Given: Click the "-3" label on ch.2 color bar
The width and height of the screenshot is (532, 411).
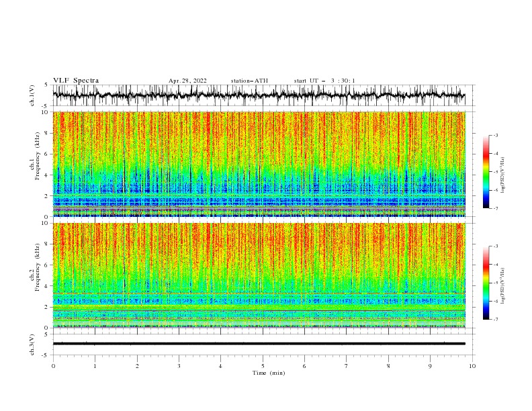Looking at the screenshot, I should pos(496,246).
